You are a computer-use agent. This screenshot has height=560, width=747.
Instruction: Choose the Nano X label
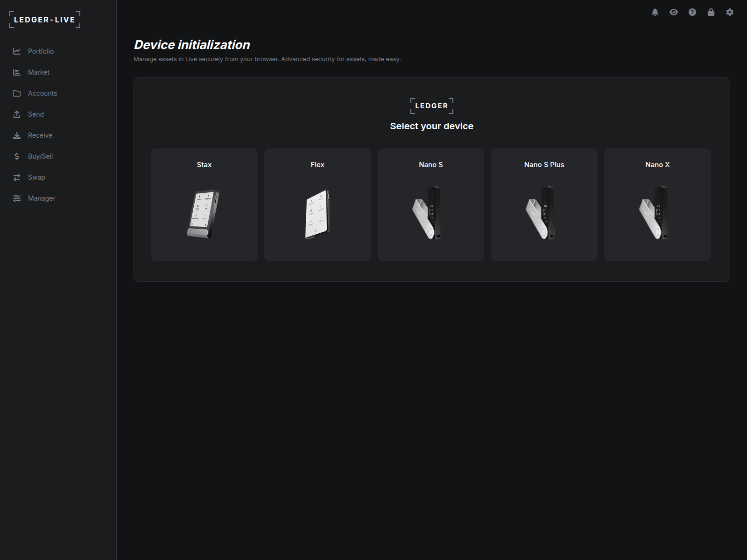[x=657, y=165]
